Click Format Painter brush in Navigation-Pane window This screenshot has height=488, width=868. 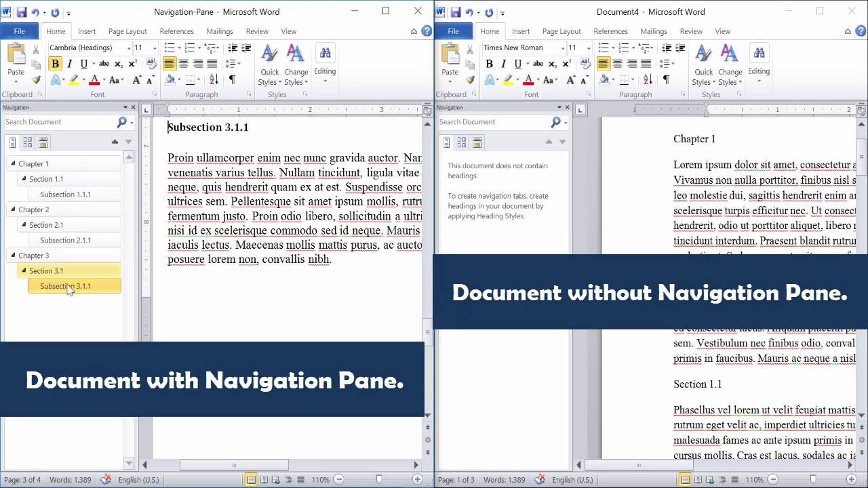coord(37,80)
